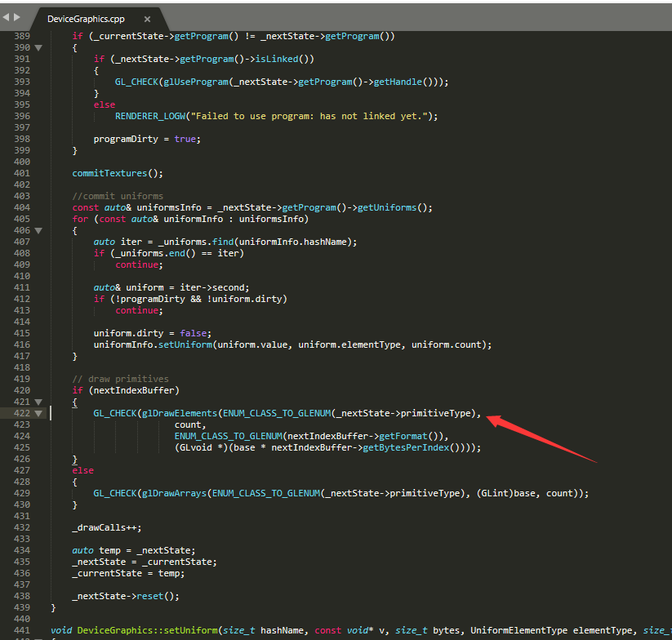
Task: Click '_nextState = _currentState;' line
Action: click(x=145, y=562)
